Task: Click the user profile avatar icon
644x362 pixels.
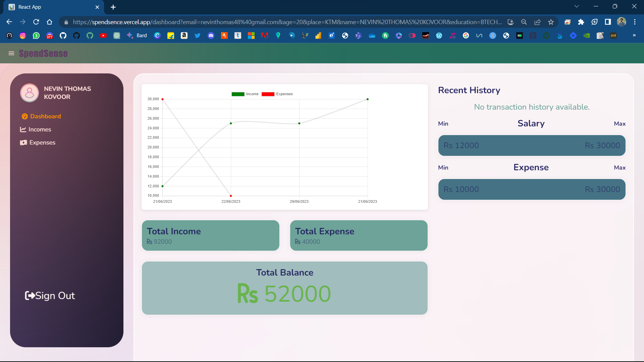Action: point(30,93)
